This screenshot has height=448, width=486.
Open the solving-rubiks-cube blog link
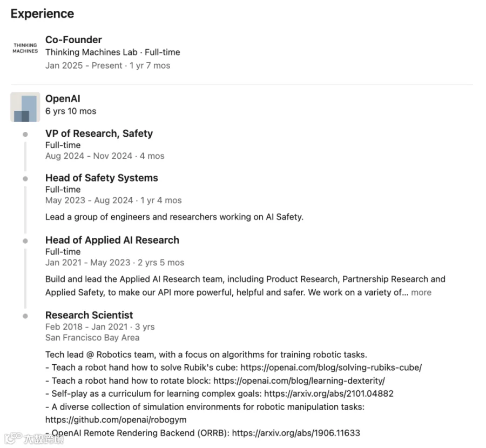[x=331, y=367]
